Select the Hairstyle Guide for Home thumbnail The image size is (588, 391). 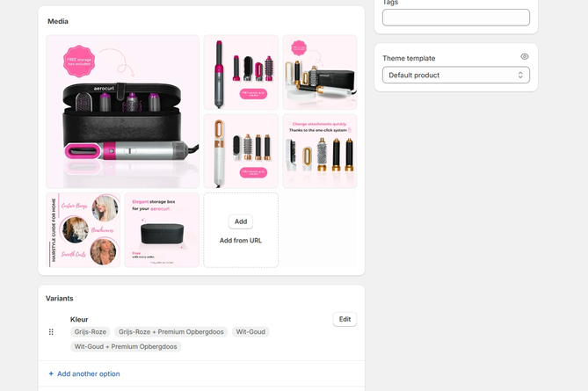point(83,230)
